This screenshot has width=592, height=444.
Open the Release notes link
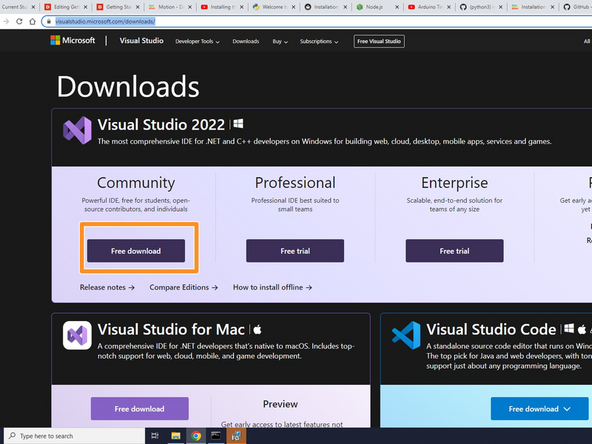pos(107,287)
